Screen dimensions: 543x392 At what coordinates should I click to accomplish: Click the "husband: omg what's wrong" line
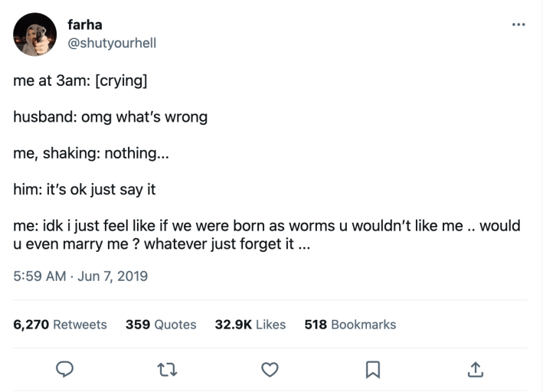110,118
